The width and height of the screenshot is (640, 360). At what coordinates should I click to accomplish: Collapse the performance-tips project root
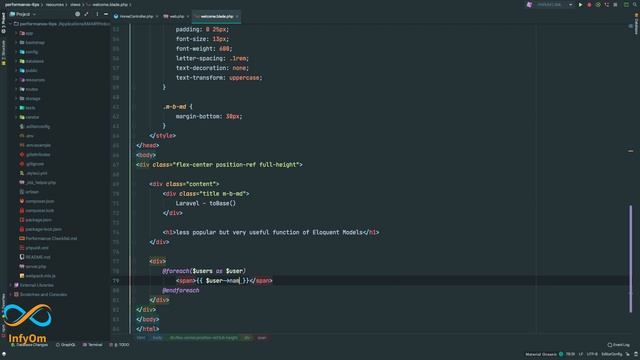11,24
